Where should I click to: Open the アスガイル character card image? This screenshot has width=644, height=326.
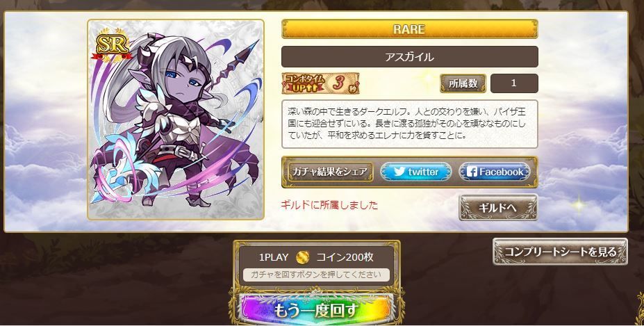coord(176,120)
